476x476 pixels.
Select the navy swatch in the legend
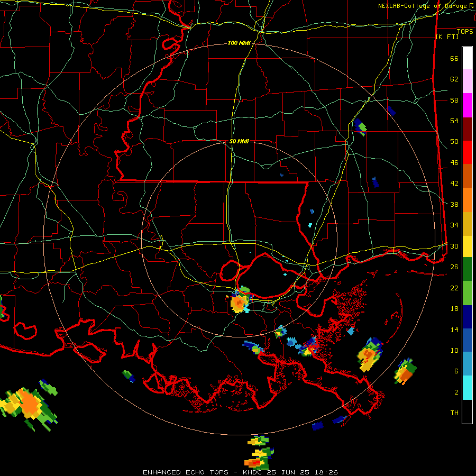point(467,317)
